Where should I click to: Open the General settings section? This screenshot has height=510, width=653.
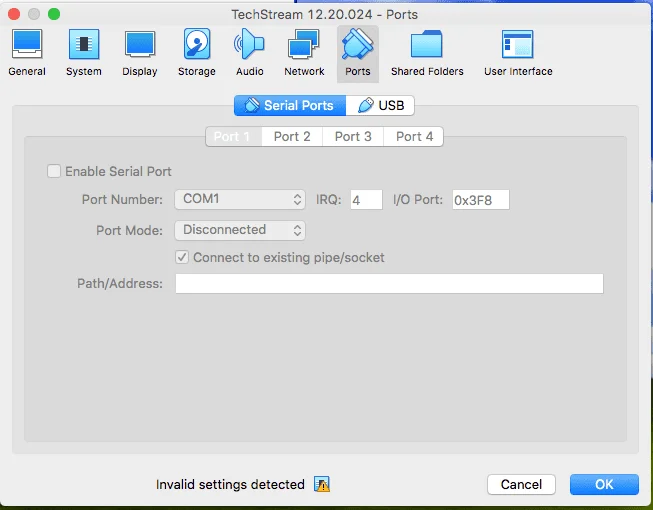pyautogui.click(x=27, y=52)
